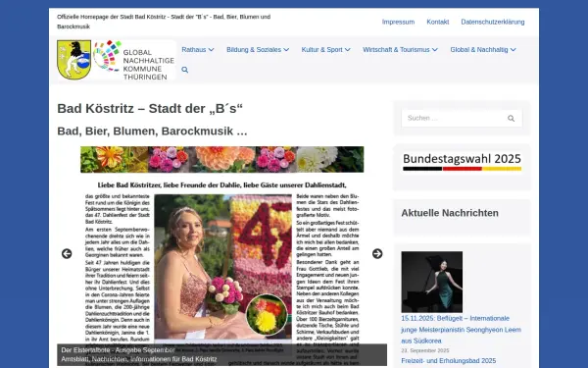Open the Rathaus menu item

(x=194, y=50)
